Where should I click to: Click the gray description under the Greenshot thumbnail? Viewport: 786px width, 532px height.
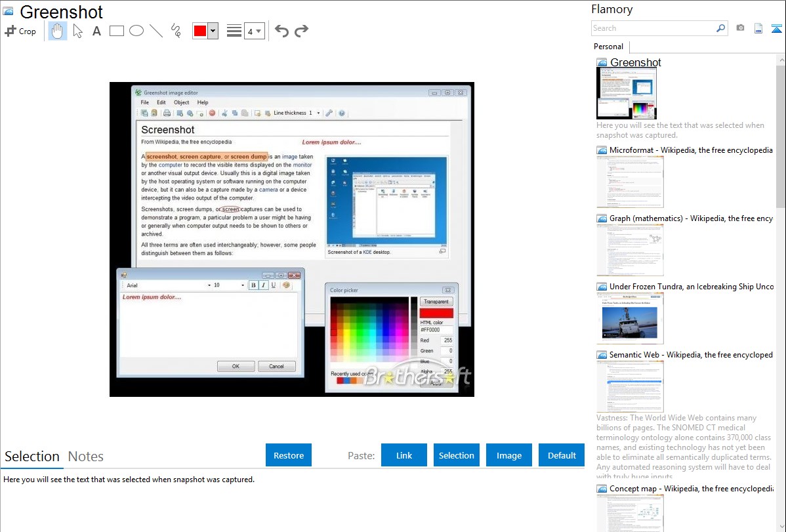click(x=680, y=130)
